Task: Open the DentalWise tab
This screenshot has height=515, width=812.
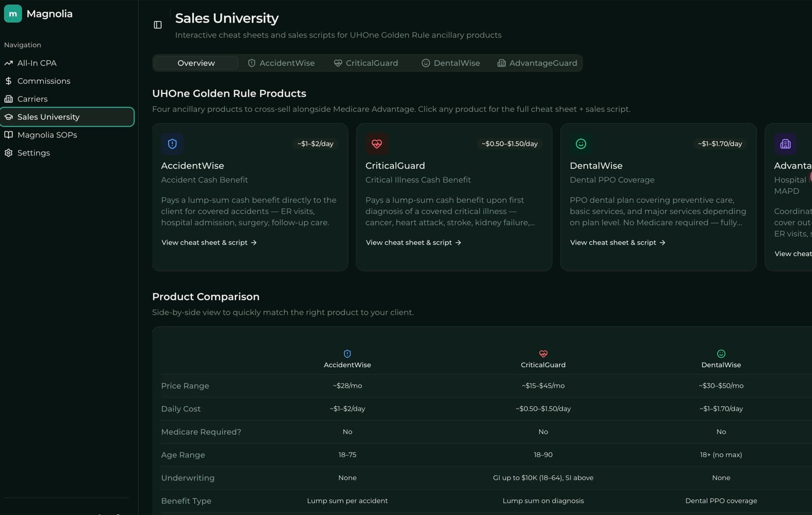Action: coord(451,63)
